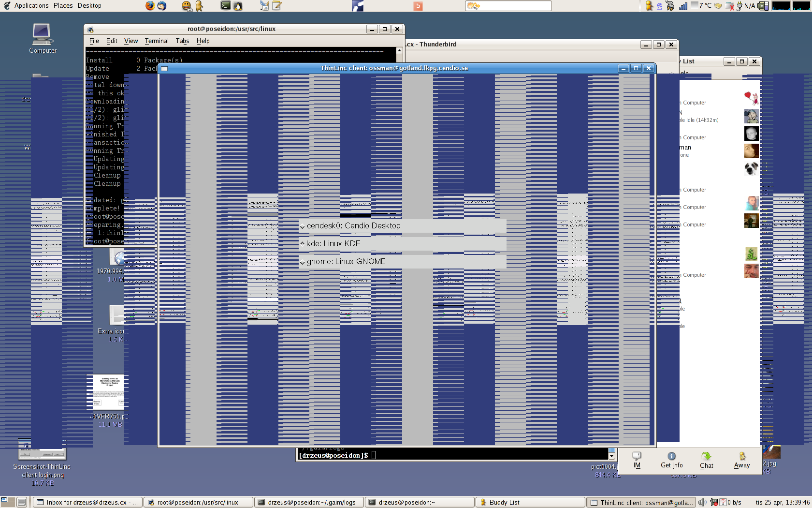Open the notepad text editor launcher

pos(276,6)
